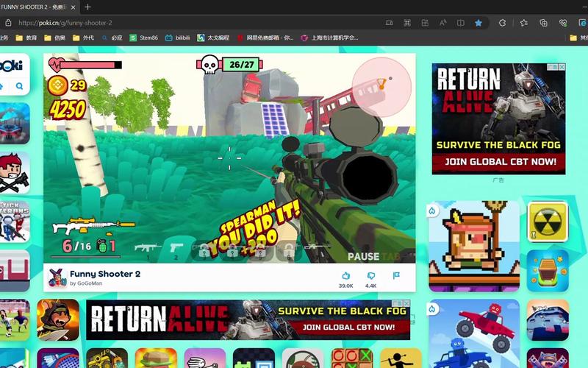
Task: Click the Funny Shooter 2 game avatar
Action: [x=57, y=278]
